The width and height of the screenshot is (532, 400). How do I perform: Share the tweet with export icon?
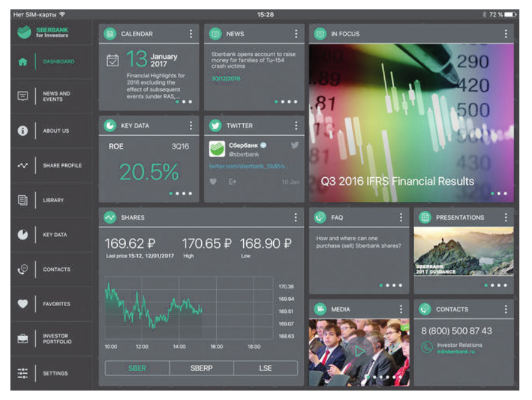[232, 182]
